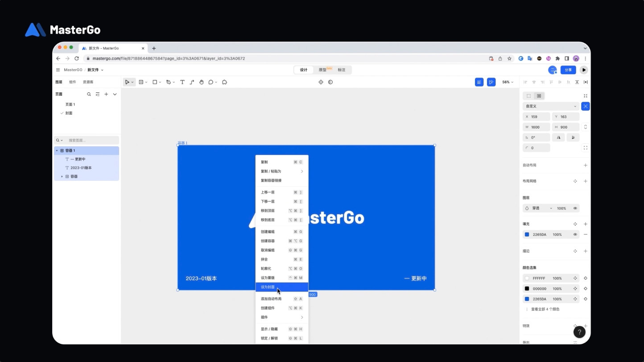Select the Connector line tool

coord(192,82)
